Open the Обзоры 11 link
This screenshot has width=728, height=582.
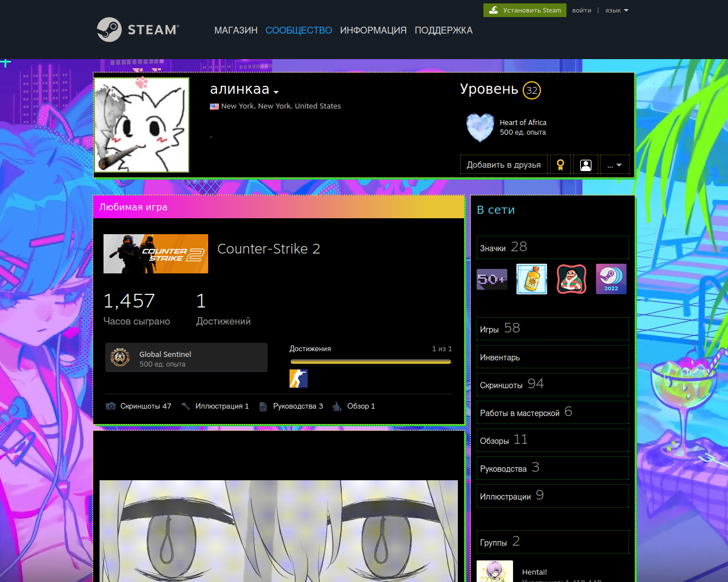[553, 440]
